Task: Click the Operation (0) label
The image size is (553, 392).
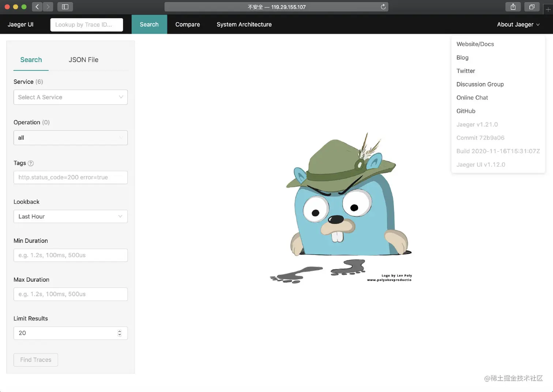Action: click(x=31, y=122)
